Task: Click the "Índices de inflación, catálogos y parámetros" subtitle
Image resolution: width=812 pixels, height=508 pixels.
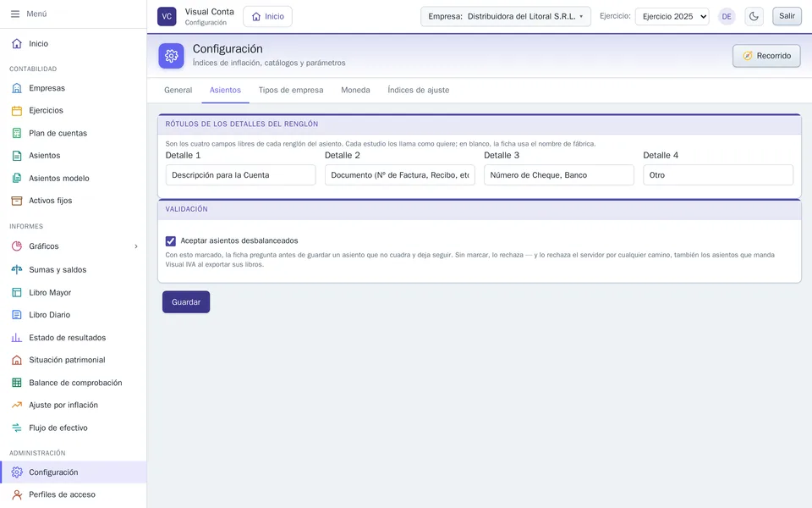Action: [x=269, y=63]
